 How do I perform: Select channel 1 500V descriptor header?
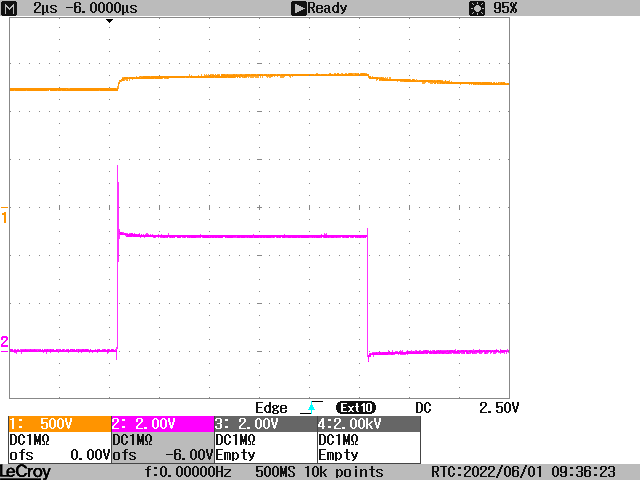coord(60,424)
